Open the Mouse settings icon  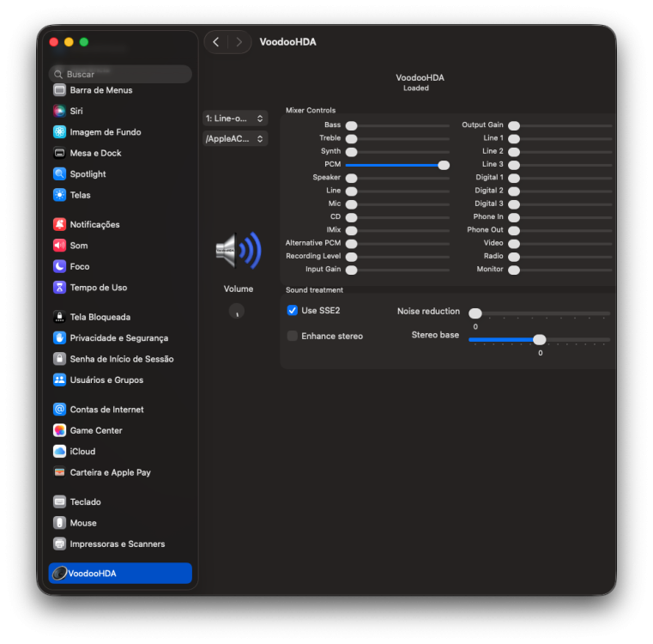point(59,523)
